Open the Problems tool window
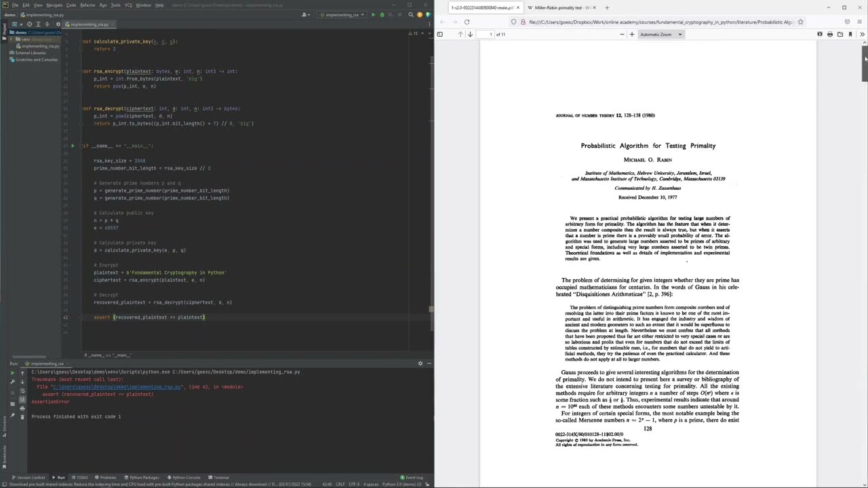 (x=106, y=477)
